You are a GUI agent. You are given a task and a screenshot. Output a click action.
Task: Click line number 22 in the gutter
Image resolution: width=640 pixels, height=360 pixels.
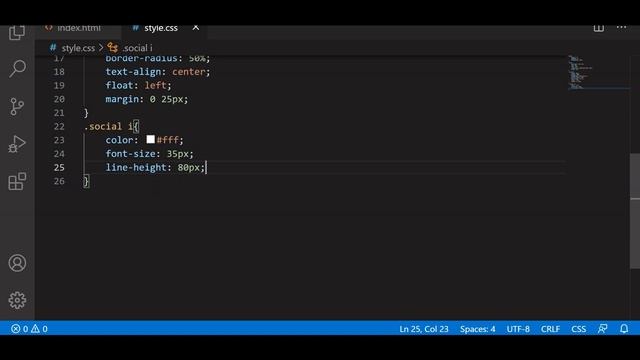pos(59,126)
